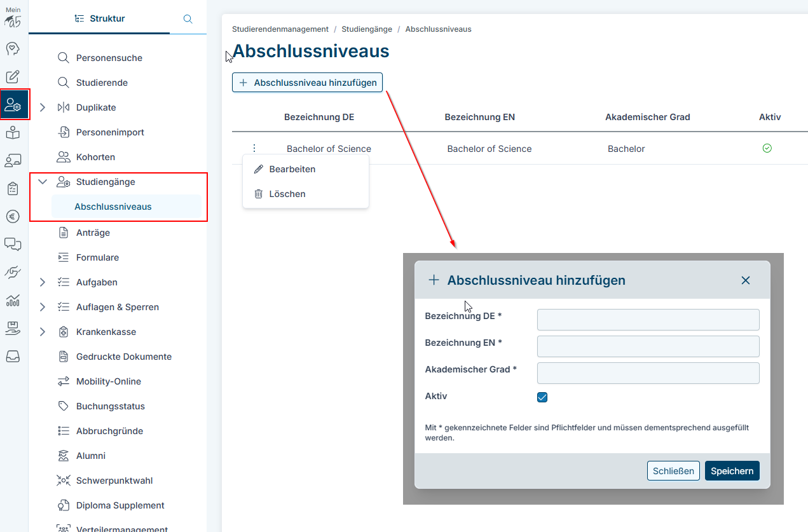This screenshot has height=532, width=808.
Task: Click the Abschlussniveau hinzufügen button
Action: [x=308, y=83]
